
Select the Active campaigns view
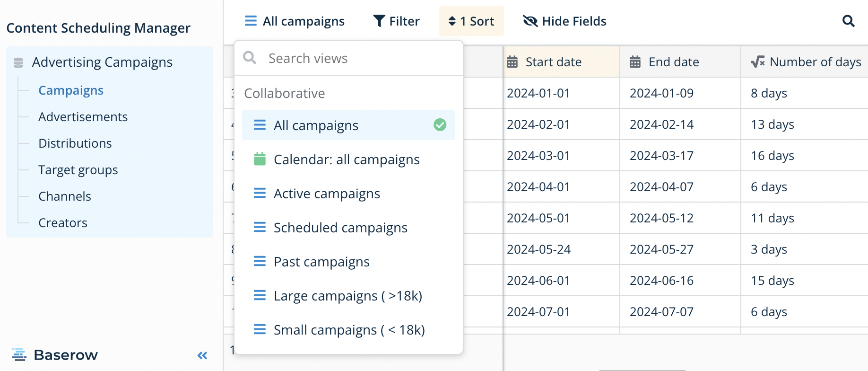[x=327, y=194]
